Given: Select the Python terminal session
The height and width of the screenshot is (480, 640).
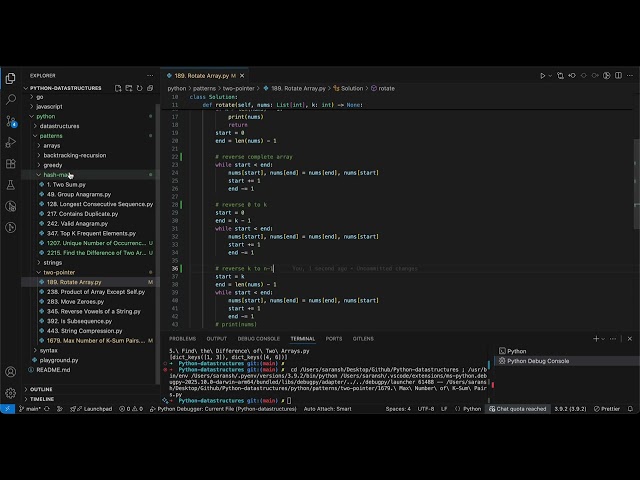Looking at the screenshot, I should (567, 351).
